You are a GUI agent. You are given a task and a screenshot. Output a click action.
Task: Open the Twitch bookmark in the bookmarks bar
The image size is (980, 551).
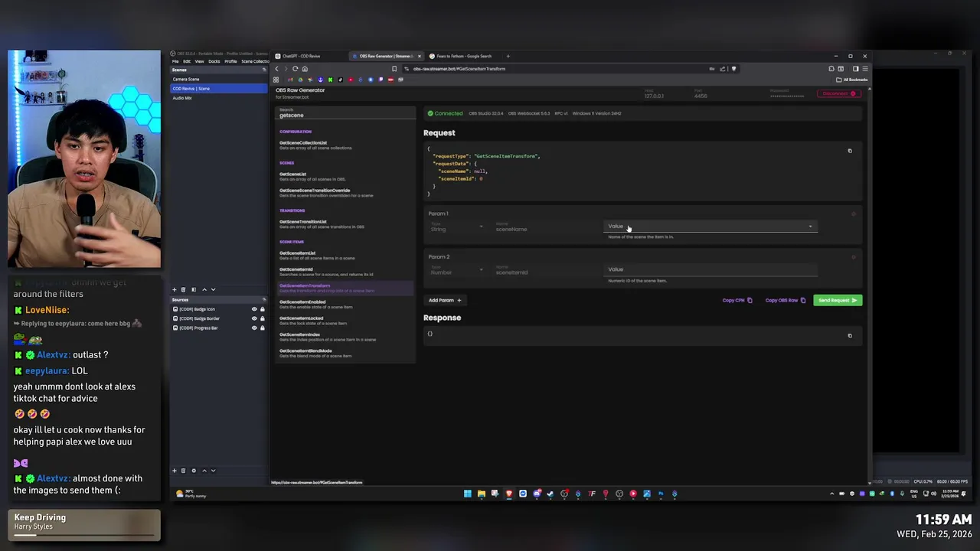[x=381, y=80]
